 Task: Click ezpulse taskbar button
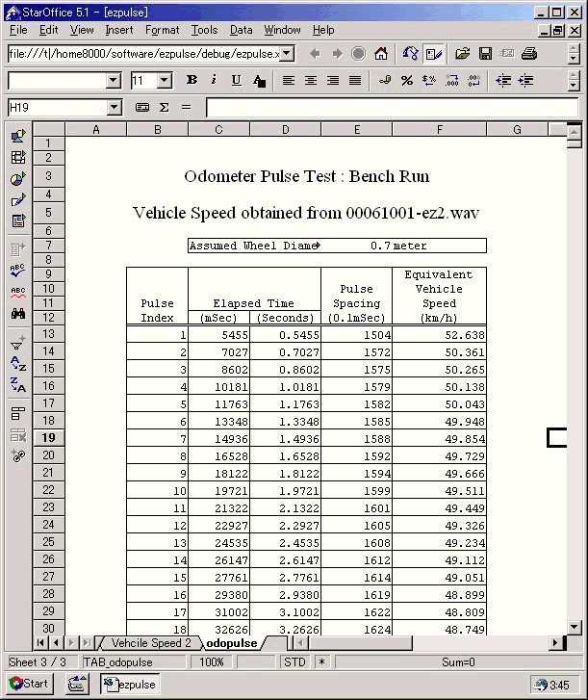click(x=130, y=684)
